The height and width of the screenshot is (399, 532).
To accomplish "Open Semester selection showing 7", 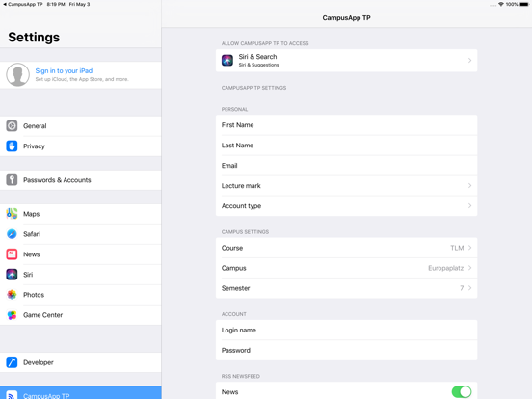I will [346, 288].
